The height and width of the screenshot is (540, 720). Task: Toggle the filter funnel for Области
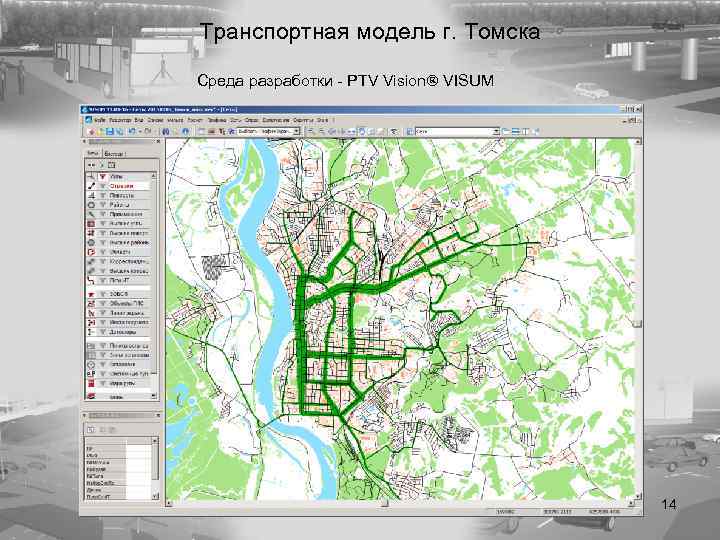pyautogui.click(x=103, y=252)
